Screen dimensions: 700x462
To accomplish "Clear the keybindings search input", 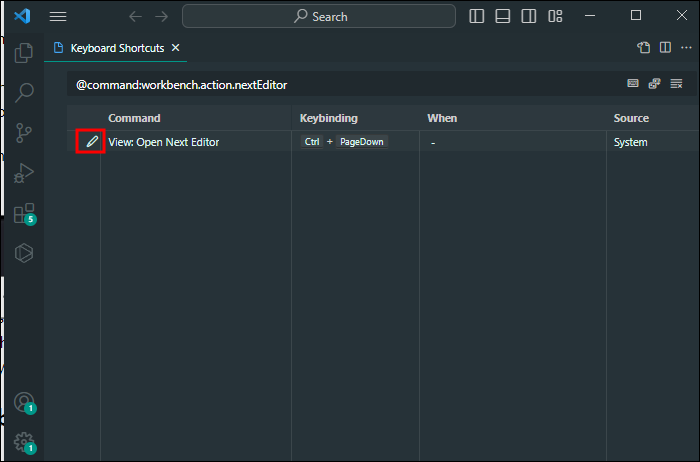I will (x=676, y=84).
